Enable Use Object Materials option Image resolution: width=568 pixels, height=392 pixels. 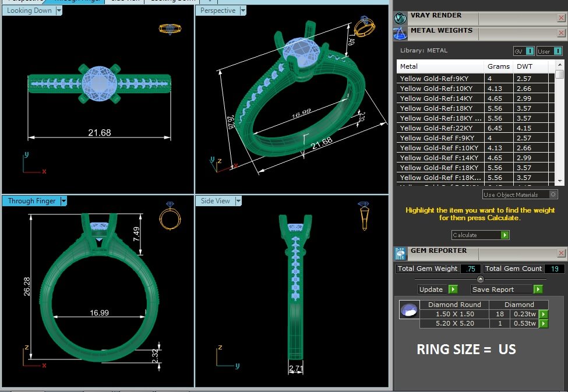click(553, 195)
